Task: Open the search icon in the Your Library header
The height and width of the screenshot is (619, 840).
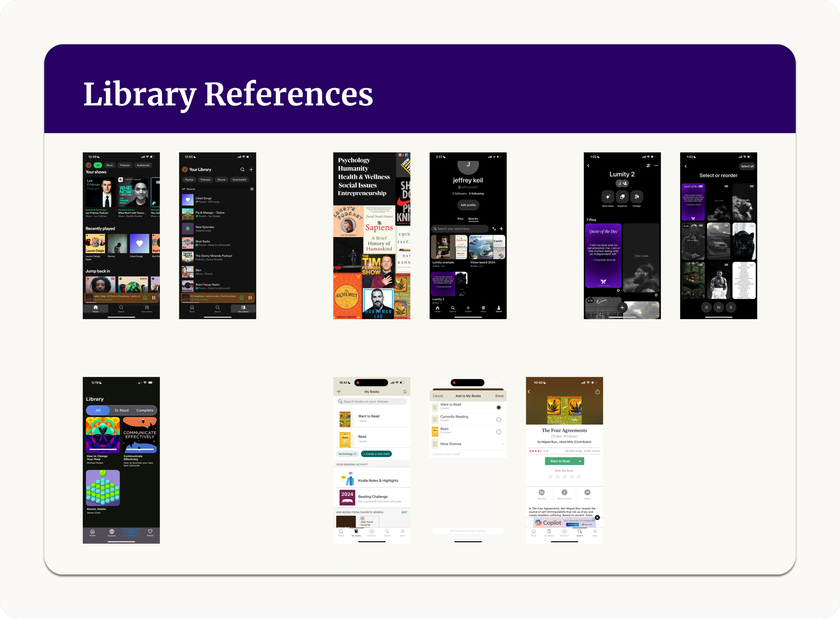Action: point(242,169)
